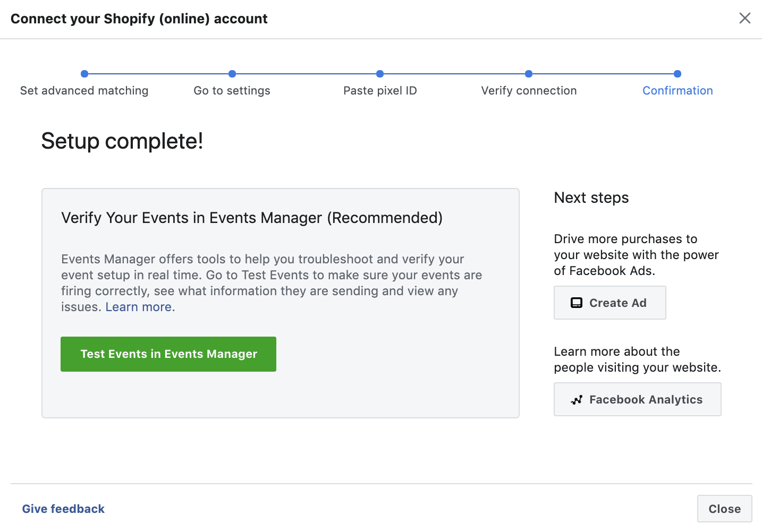
Task: Click the Go to settings step dot
Action: (232, 74)
